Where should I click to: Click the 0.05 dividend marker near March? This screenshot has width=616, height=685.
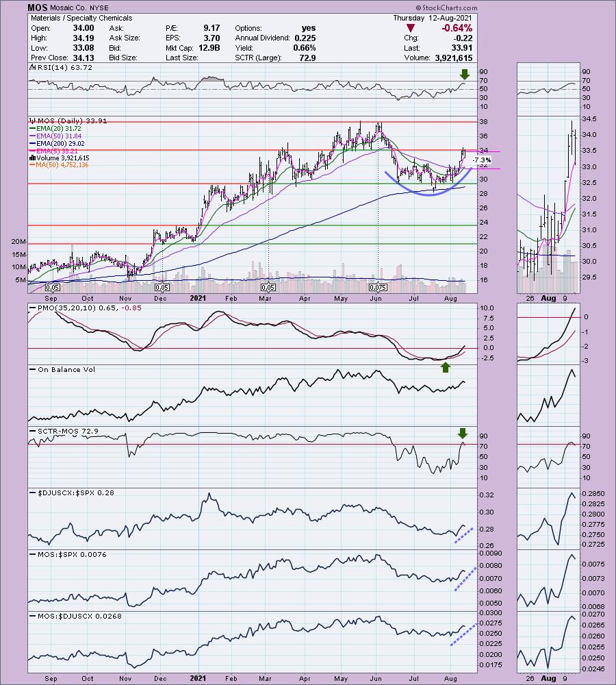pos(268,288)
